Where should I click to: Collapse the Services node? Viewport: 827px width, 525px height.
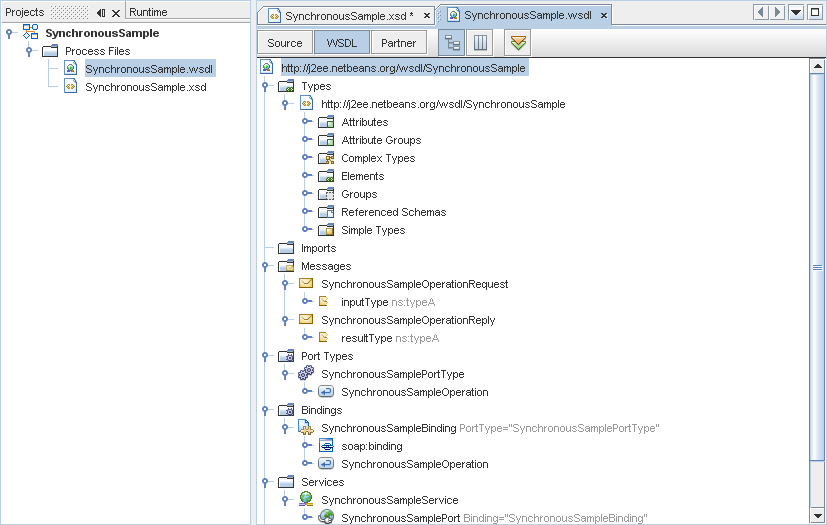pyautogui.click(x=265, y=482)
